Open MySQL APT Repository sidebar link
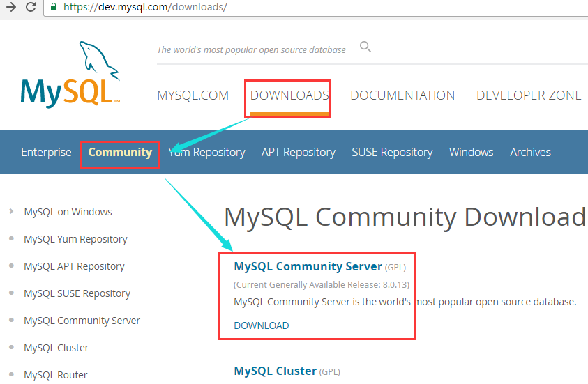This screenshot has width=588, height=384. [74, 266]
